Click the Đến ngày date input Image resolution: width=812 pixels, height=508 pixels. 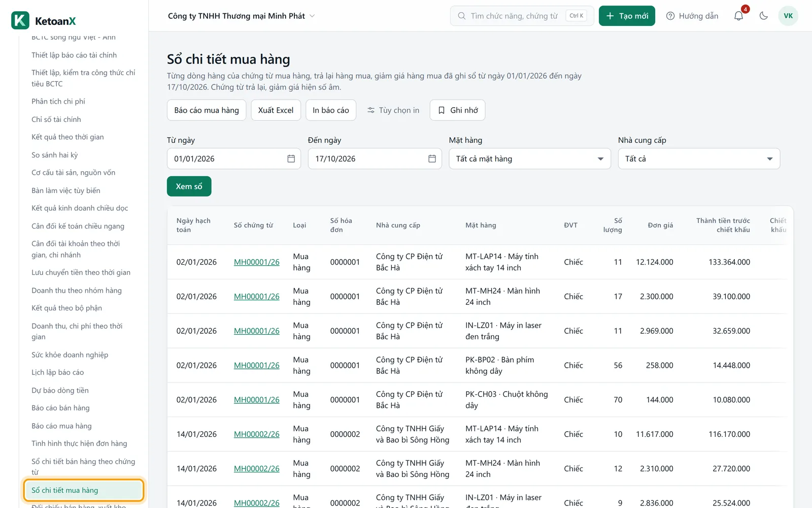pos(375,158)
